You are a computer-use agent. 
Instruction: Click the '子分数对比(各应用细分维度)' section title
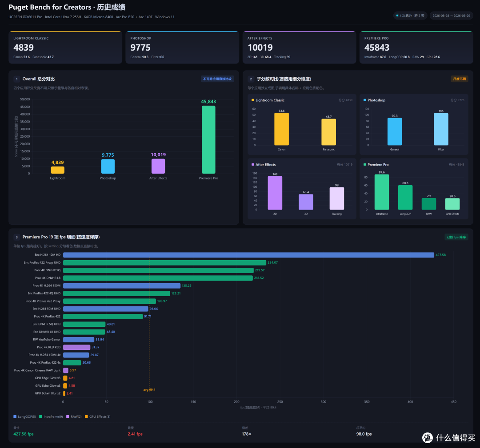[284, 79]
